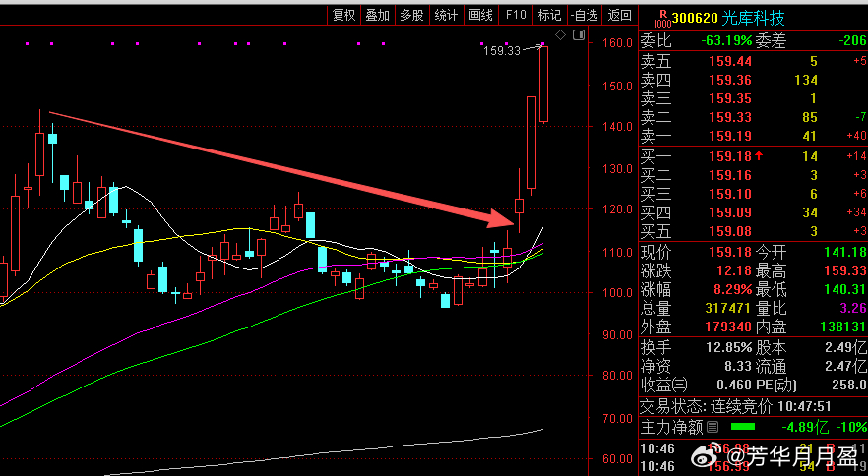Click the PE(动) value 258.0
The width and height of the screenshot is (868, 476).
(x=848, y=385)
